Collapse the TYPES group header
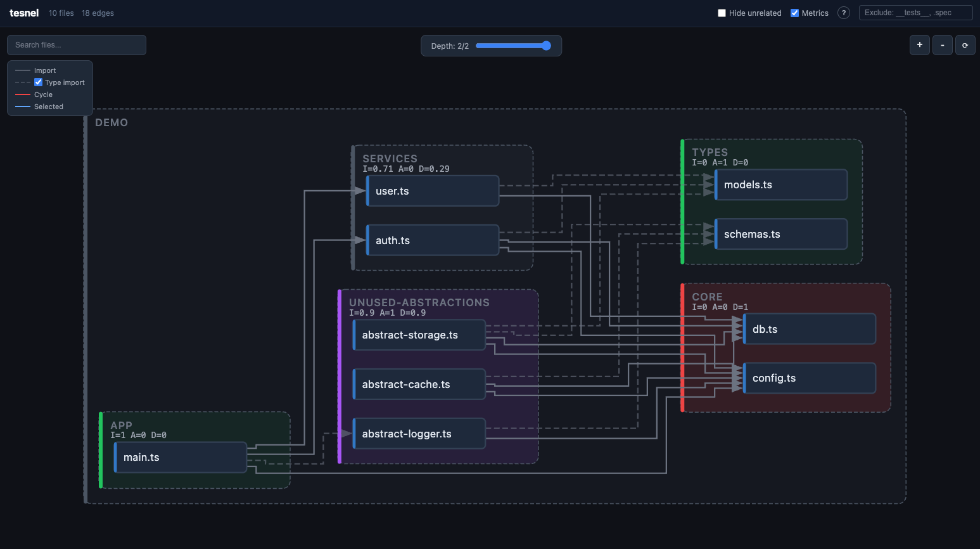 tap(710, 152)
